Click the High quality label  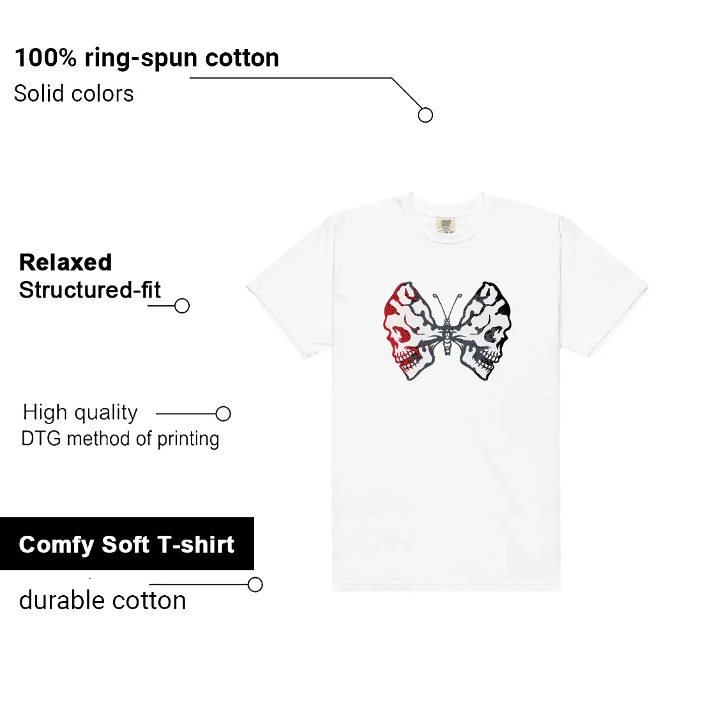80,413
